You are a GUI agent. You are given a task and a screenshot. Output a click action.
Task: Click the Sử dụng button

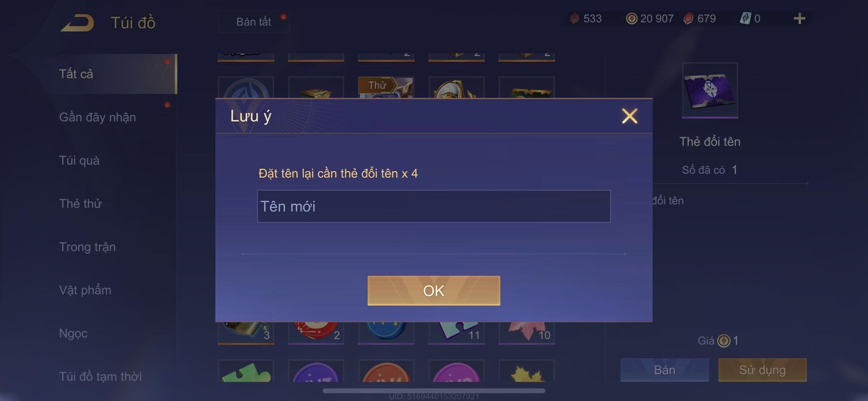click(x=762, y=370)
